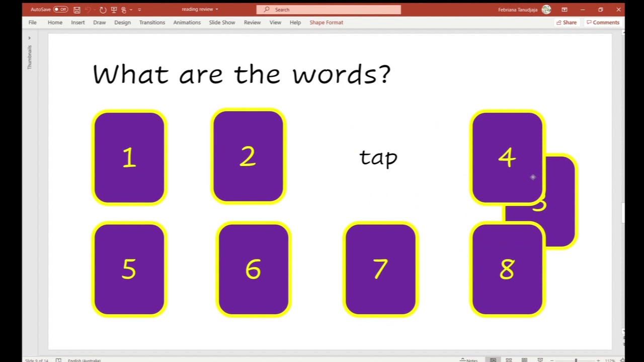644x362 pixels.
Task: Select purple card number 1
Action: point(129,157)
